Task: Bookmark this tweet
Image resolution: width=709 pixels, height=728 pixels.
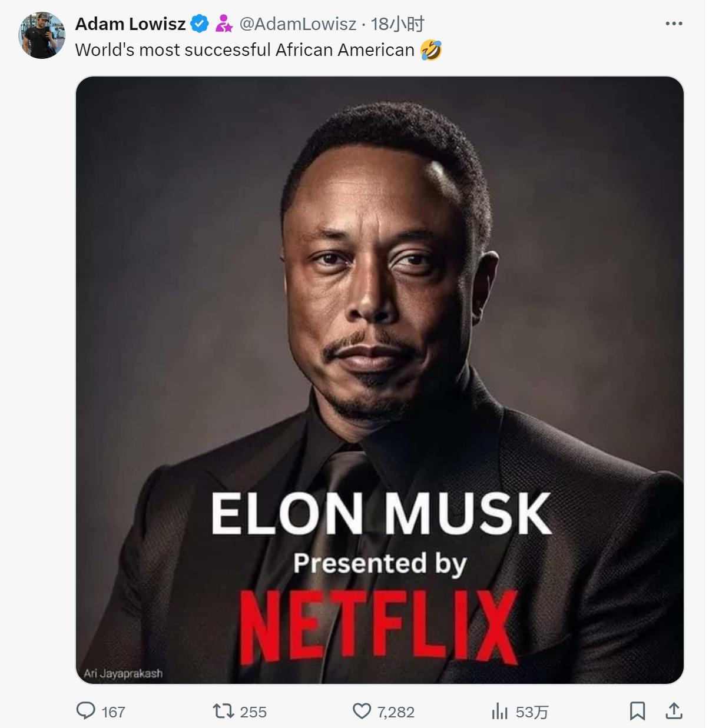Action: point(637,711)
